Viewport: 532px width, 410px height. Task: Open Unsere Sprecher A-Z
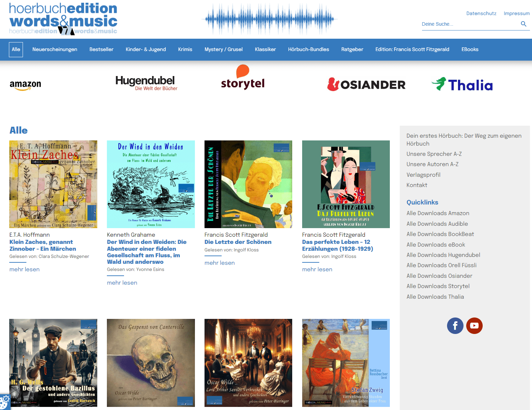pyautogui.click(x=434, y=154)
